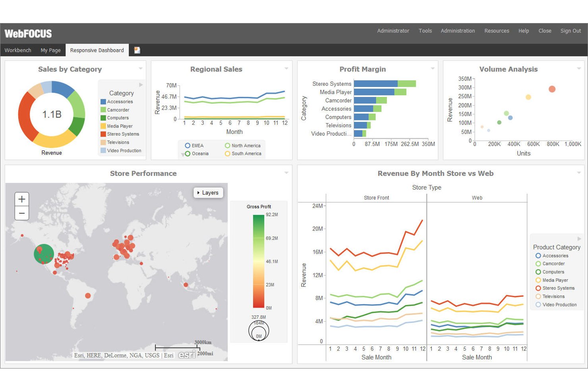Toggle North America series in Regional Sales legend
This screenshot has height=392, width=588.
pos(243,146)
